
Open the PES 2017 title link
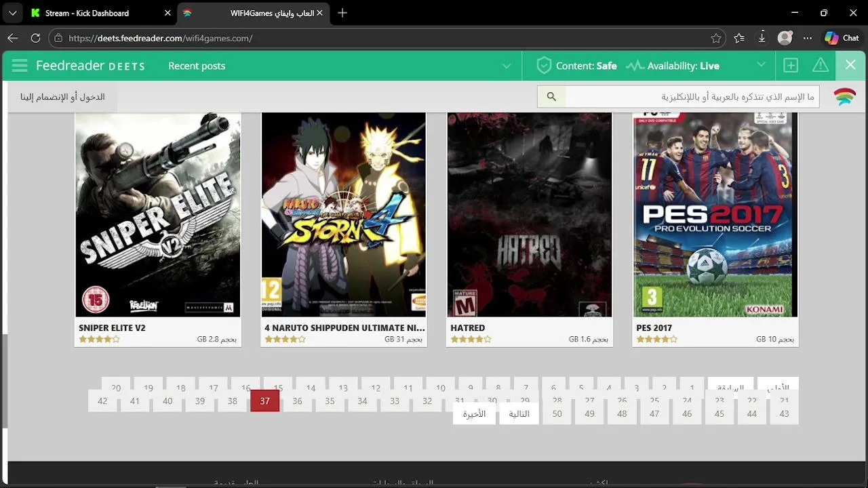click(654, 328)
